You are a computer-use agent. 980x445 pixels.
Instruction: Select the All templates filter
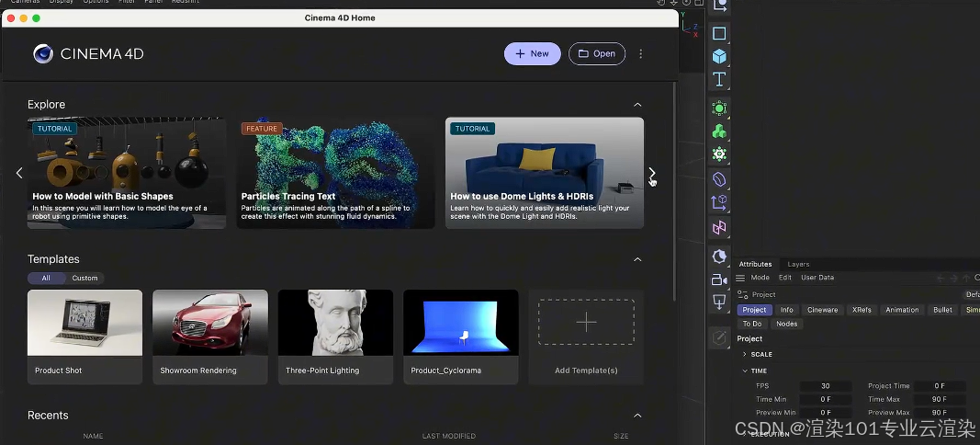coord(46,278)
